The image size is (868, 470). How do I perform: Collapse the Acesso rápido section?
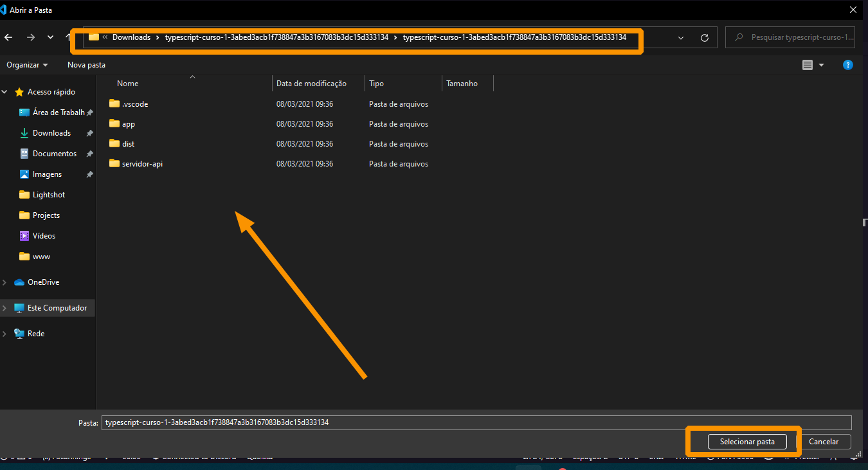tap(5, 92)
